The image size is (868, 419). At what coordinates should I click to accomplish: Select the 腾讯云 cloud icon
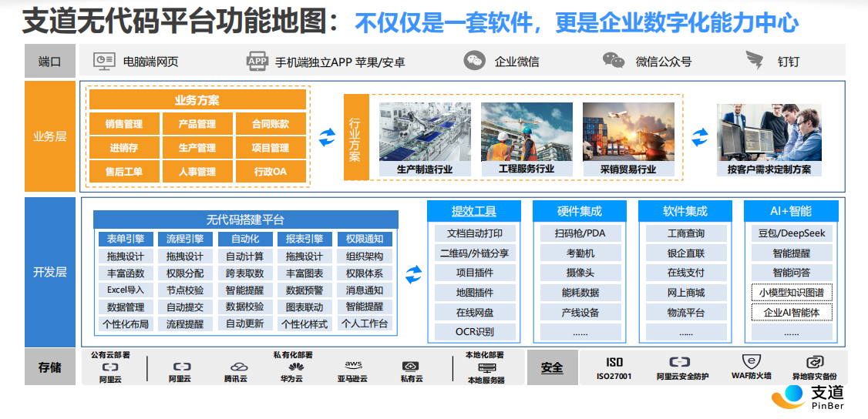tap(239, 367)
